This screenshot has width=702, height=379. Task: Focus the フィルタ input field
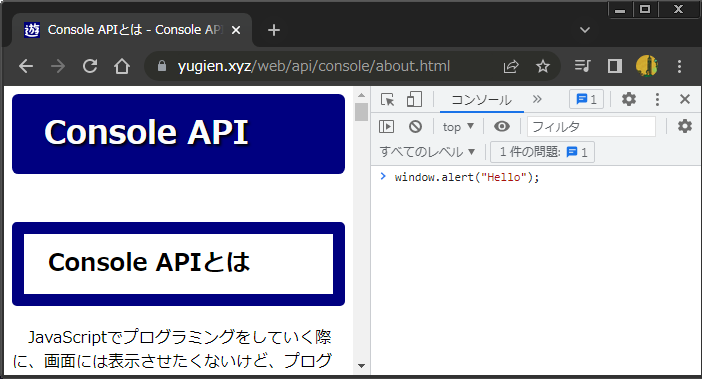591,127
